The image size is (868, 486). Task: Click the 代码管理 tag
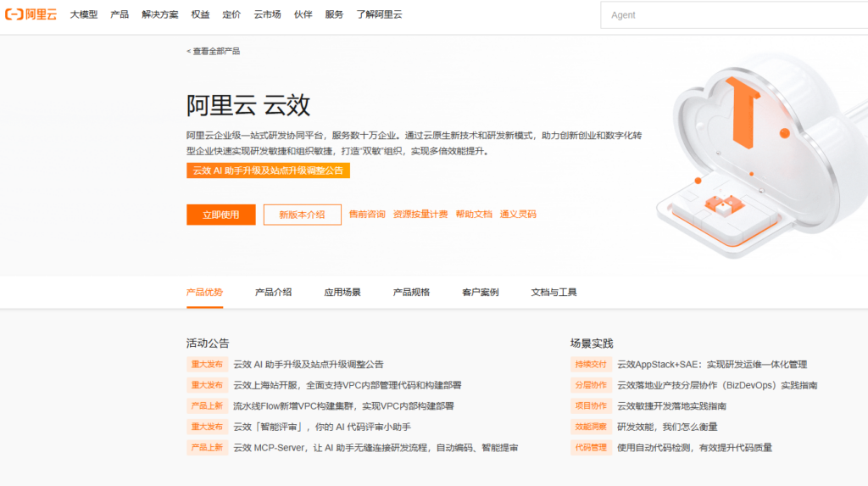point(591,448)
